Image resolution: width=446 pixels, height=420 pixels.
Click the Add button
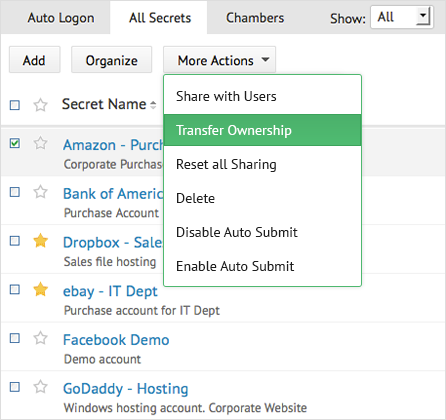tap(34, 60)
